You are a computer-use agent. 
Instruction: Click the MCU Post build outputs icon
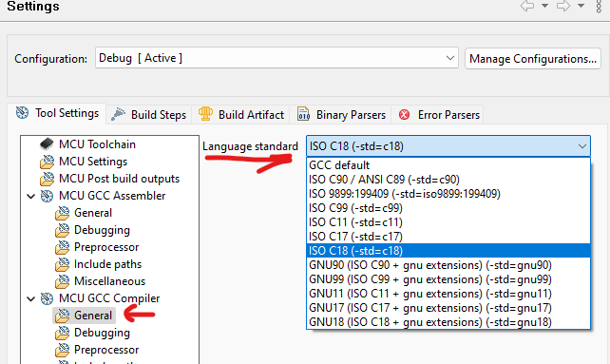click(x=48, y=179)
